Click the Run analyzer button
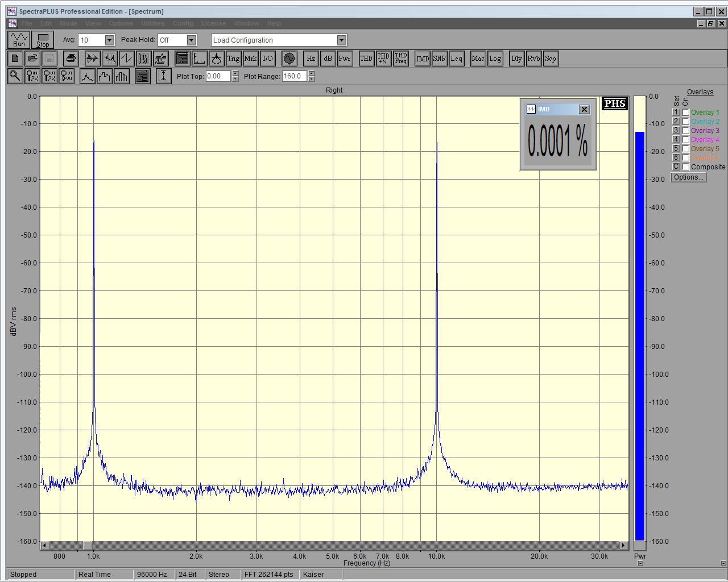The height and width of the screenshot is (582, 728). 19,40
